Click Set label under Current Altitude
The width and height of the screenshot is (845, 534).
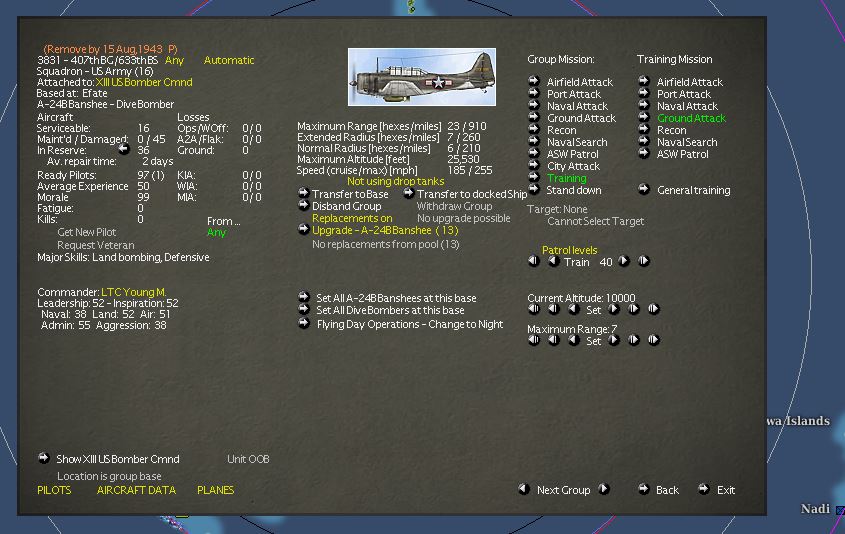tap(593, 310)
